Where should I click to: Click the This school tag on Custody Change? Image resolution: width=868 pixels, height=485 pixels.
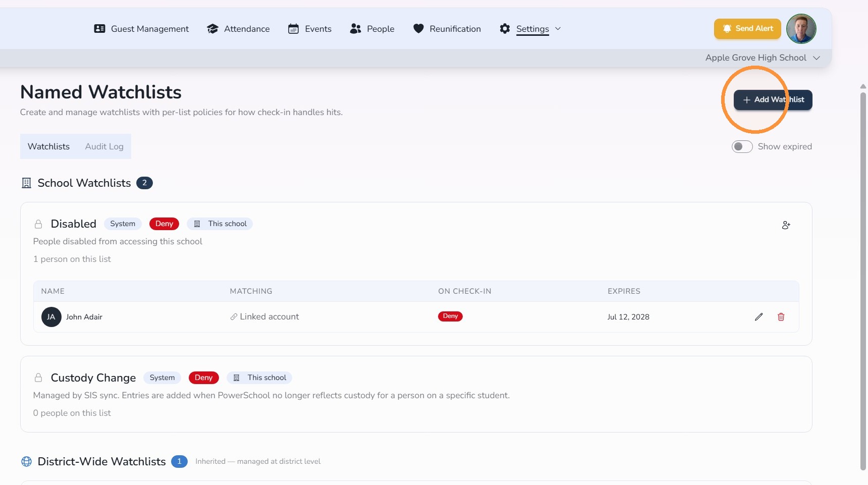(x=259, y=378)
